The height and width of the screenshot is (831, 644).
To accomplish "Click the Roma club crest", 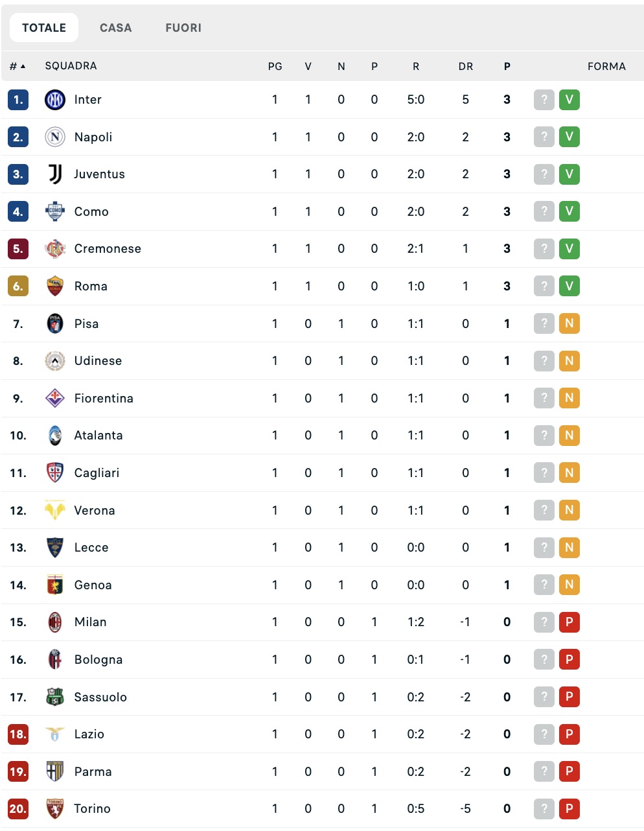I will (x=55, y=287).
